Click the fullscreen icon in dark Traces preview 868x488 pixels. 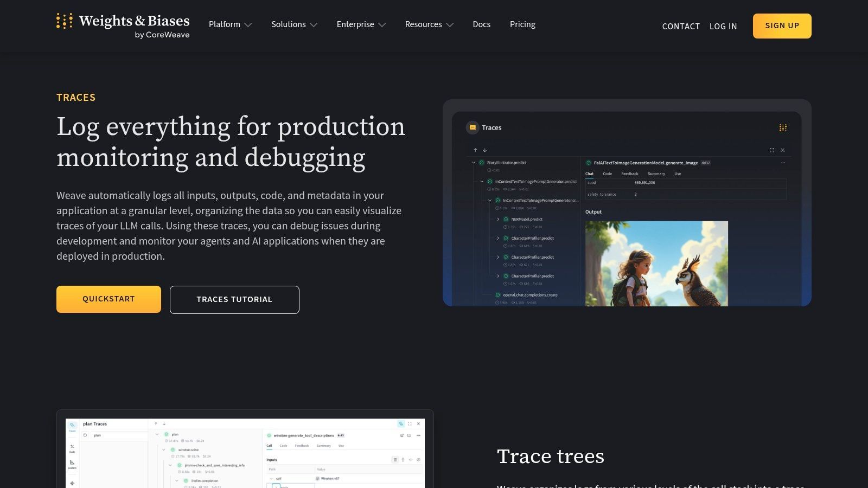[772, 150]
